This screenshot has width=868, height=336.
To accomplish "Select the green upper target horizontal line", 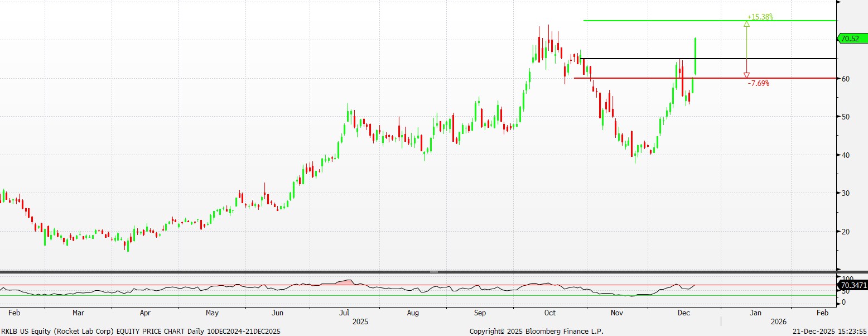I will pos(710,21).
